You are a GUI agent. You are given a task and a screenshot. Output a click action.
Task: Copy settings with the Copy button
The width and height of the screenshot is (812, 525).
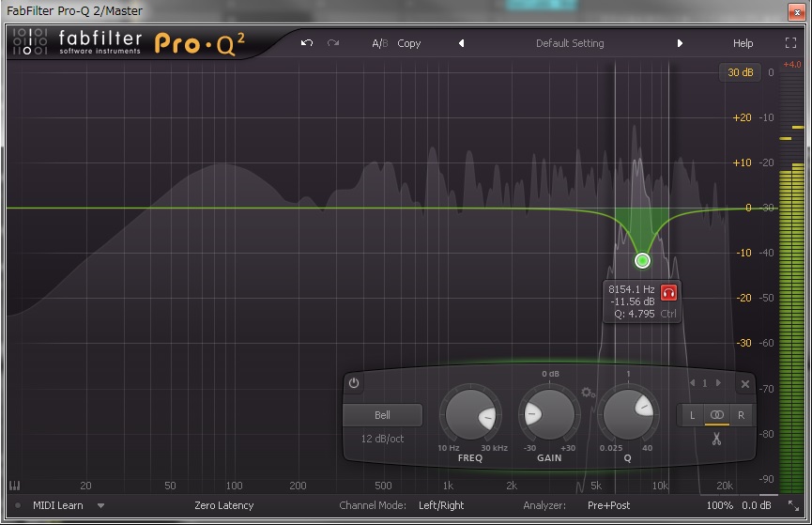(408, 43)
